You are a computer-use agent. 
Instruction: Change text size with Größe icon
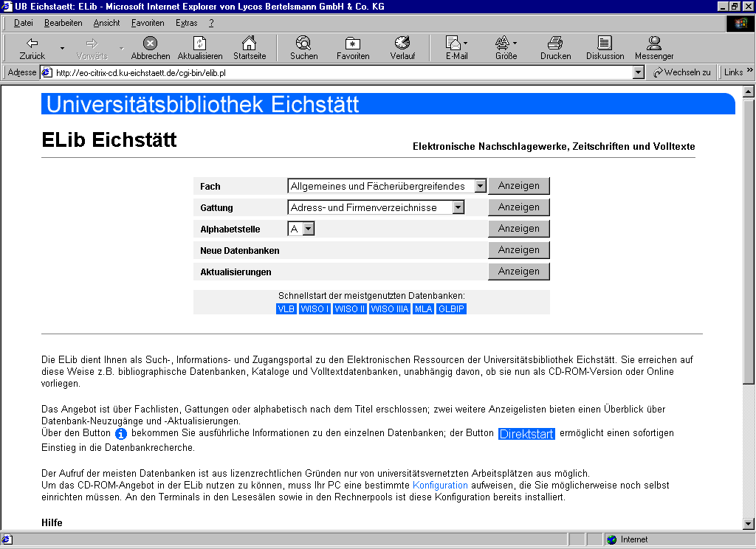[x=502, y=43]
